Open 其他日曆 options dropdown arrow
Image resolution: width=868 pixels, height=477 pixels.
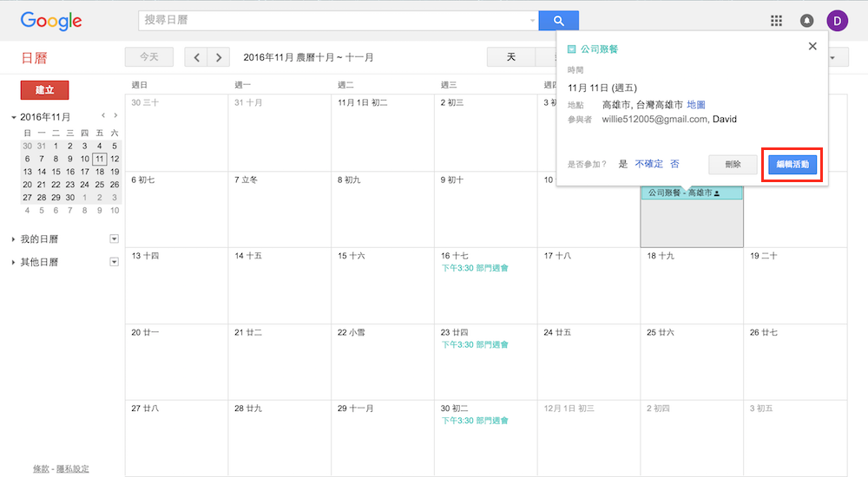pos(114,262)
